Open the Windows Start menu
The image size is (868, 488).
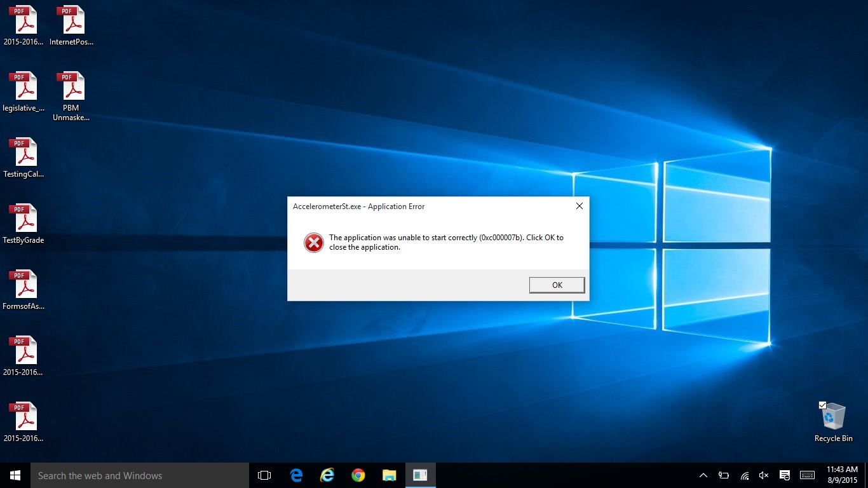click(15, 475)
